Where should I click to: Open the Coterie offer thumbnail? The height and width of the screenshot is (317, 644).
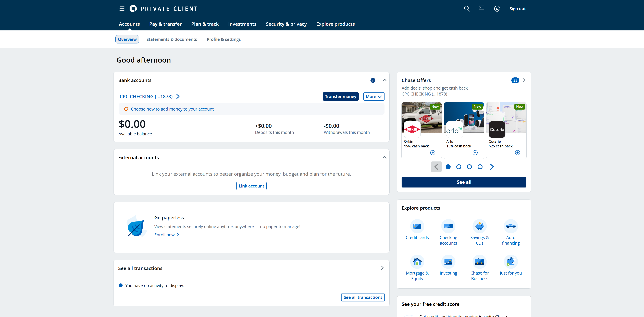(506, 118)
